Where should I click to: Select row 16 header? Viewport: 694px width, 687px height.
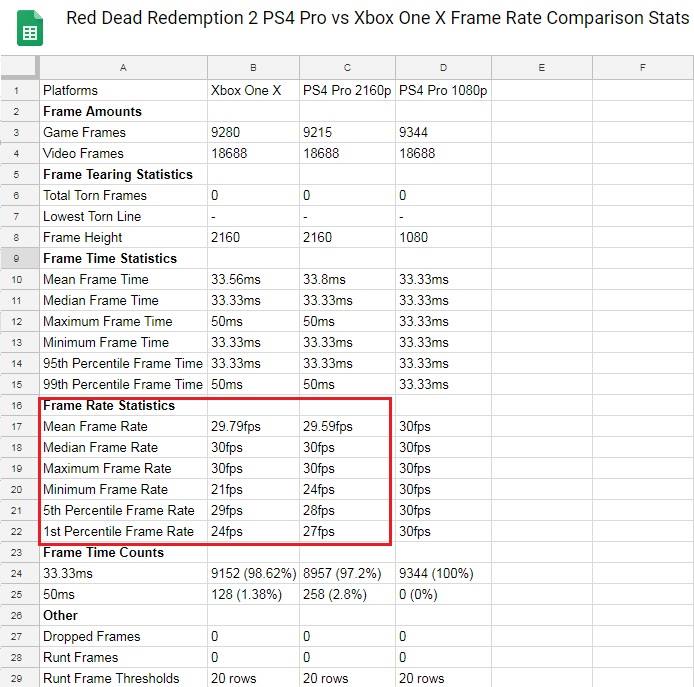(x=19, y=405)
